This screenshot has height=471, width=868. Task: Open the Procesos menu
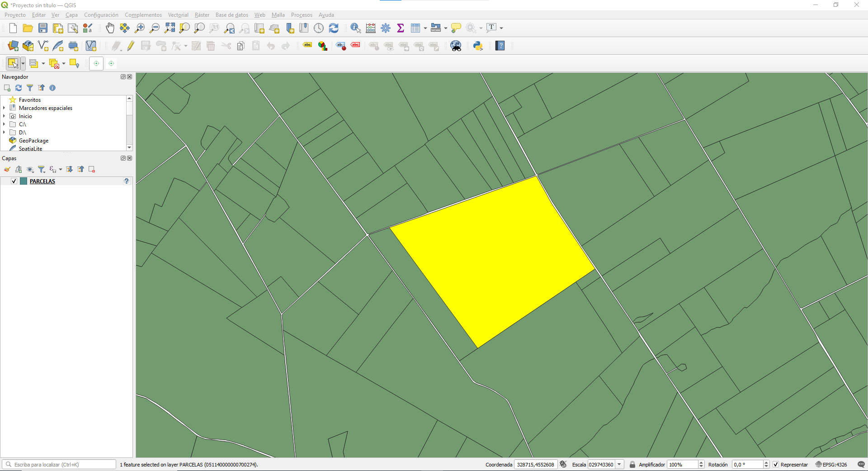tap(302, 15)
